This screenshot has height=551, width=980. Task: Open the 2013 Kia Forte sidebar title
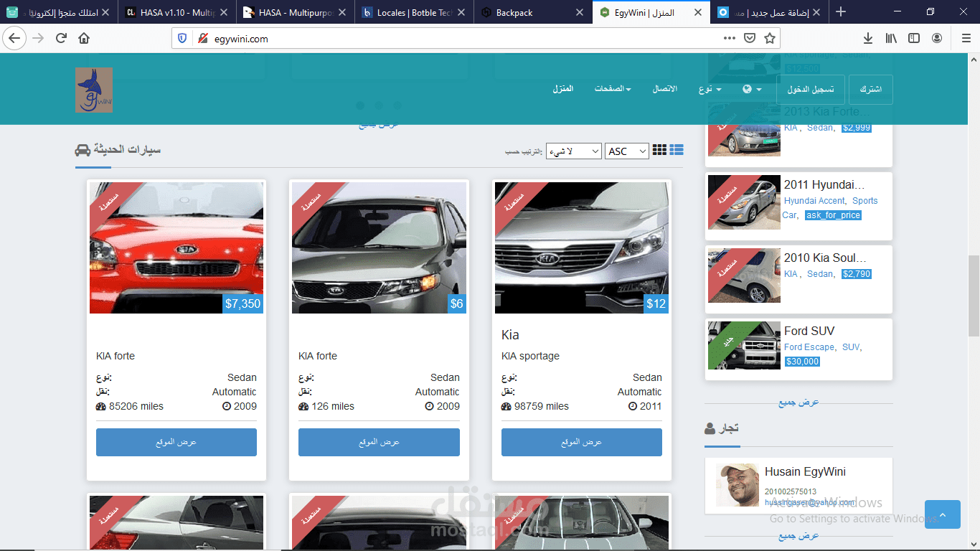tap(826, 112)
